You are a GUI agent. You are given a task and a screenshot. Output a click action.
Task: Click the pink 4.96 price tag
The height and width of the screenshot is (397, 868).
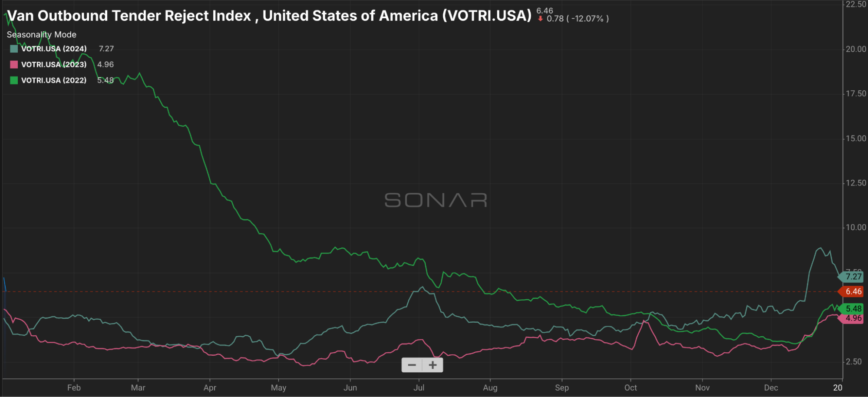click(853, 318)
